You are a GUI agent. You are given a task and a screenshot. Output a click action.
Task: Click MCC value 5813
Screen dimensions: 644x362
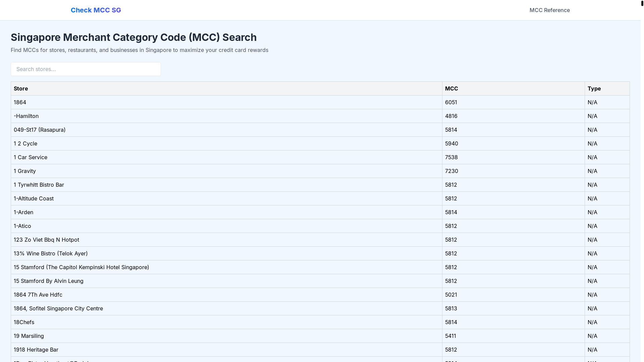(x=513, y=308)
